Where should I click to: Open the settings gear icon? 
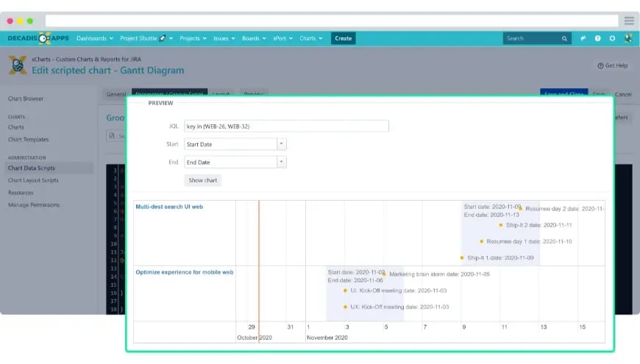coord(612,38)
